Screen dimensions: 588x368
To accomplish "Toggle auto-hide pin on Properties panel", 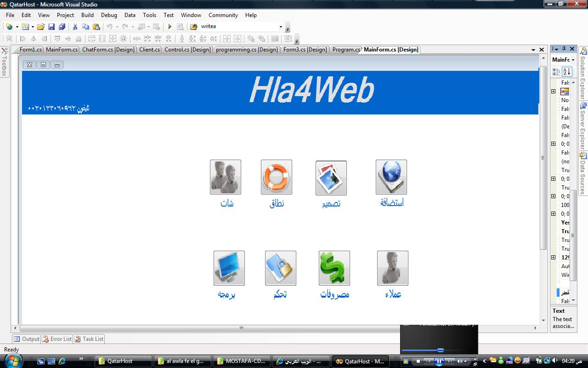I will point(564,49).
